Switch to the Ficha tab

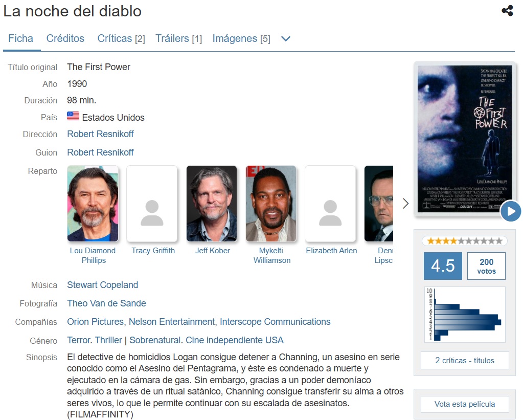20,38
